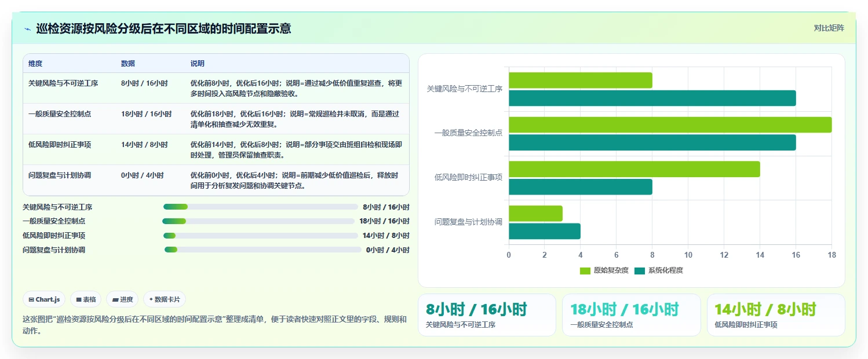Viewport: 868px width, 359px height.
Task: Select the 数据卡片 chip
Action: [164, 299]
